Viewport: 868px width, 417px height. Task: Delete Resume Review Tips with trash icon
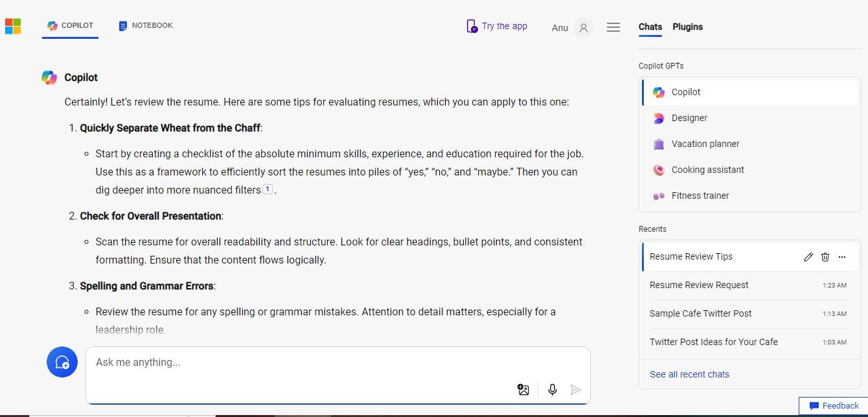point(825,257)
